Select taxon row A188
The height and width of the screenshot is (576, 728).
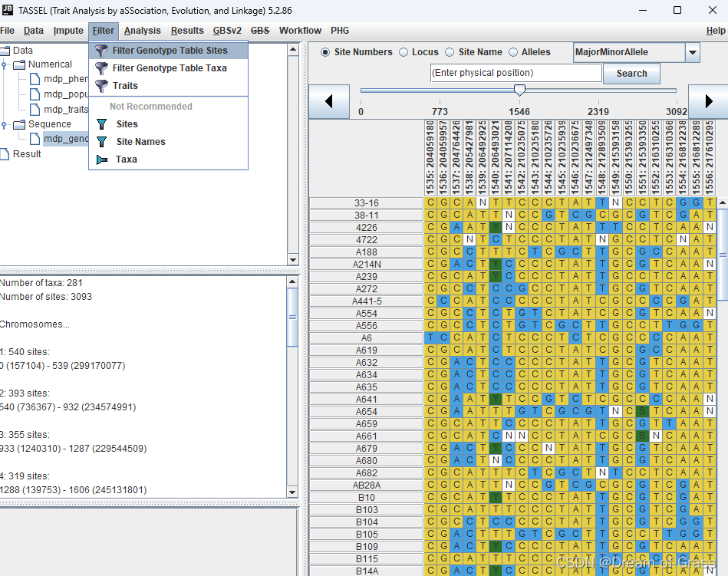tap(367, 252)
